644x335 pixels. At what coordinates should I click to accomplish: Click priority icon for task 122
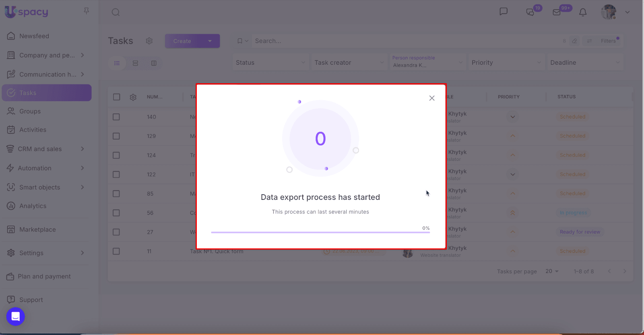512,175
